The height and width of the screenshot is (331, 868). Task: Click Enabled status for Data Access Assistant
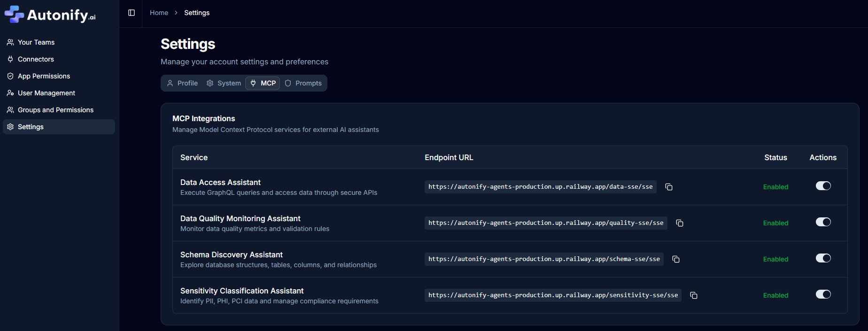point(775,187)
